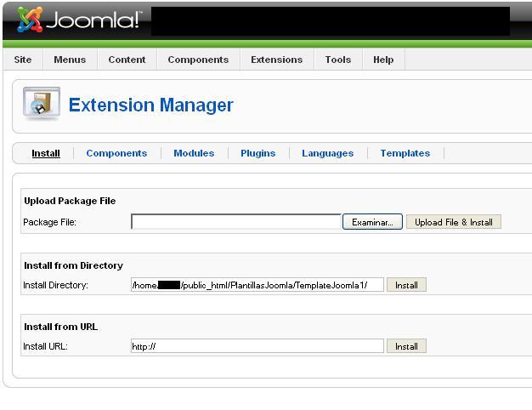532x410 pixels.
Task: Click the Joomla! logo in header
Action: 79,20
